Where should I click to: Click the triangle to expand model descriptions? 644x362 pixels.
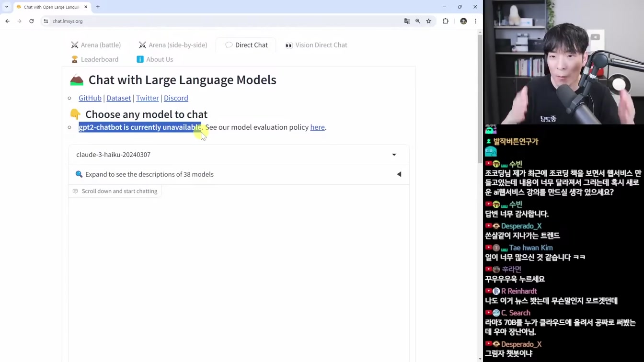(399, 174)
